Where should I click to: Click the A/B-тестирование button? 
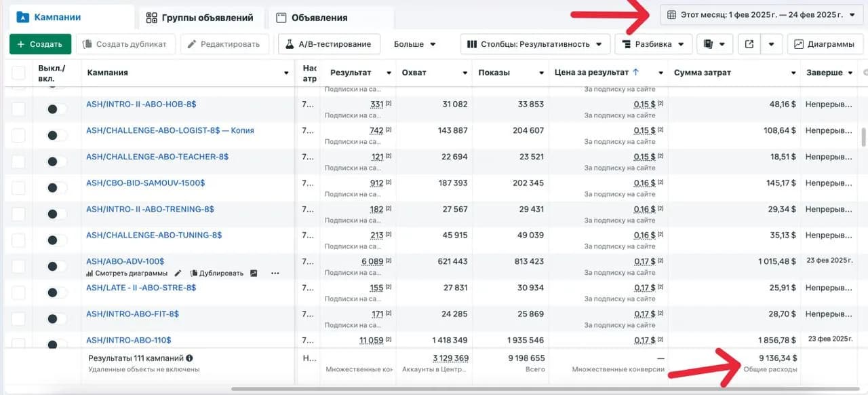point(329,44)
